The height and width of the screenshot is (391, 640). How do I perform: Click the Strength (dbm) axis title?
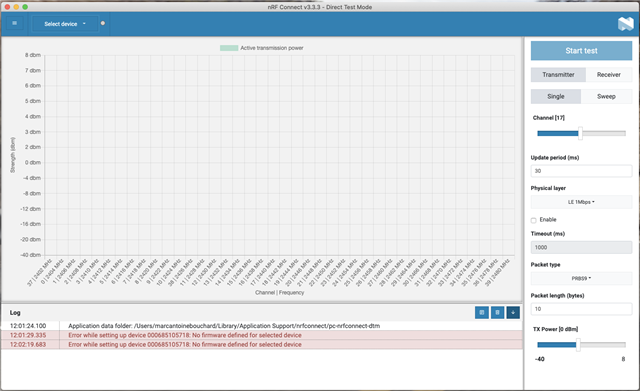pos(13,155)
